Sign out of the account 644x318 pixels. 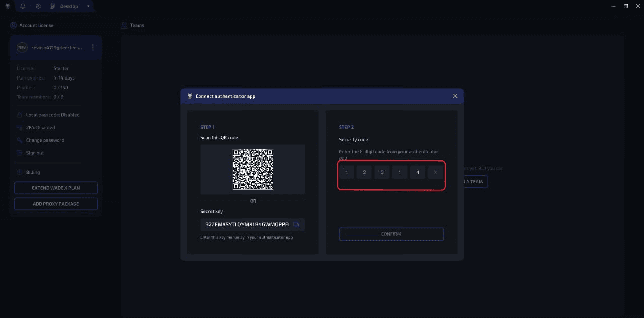click(x=30, y=153)
